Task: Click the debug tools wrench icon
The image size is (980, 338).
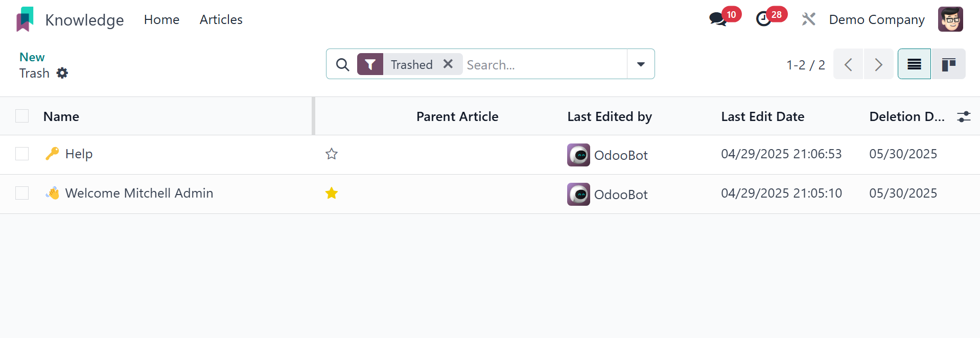Action: click(808, 19)
